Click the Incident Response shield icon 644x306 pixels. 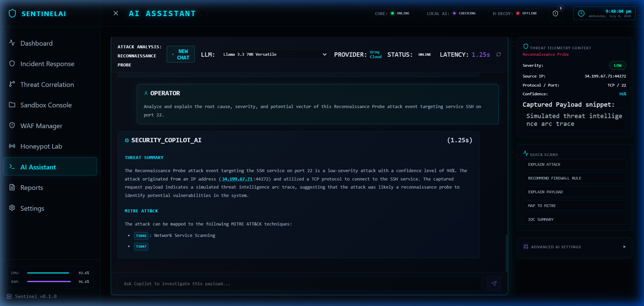point(12,63)
